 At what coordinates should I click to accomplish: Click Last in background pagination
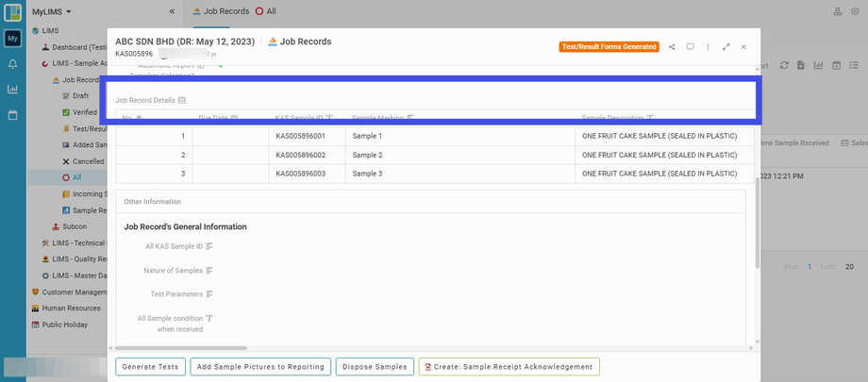pyautogui.click(x=827, y=267)
